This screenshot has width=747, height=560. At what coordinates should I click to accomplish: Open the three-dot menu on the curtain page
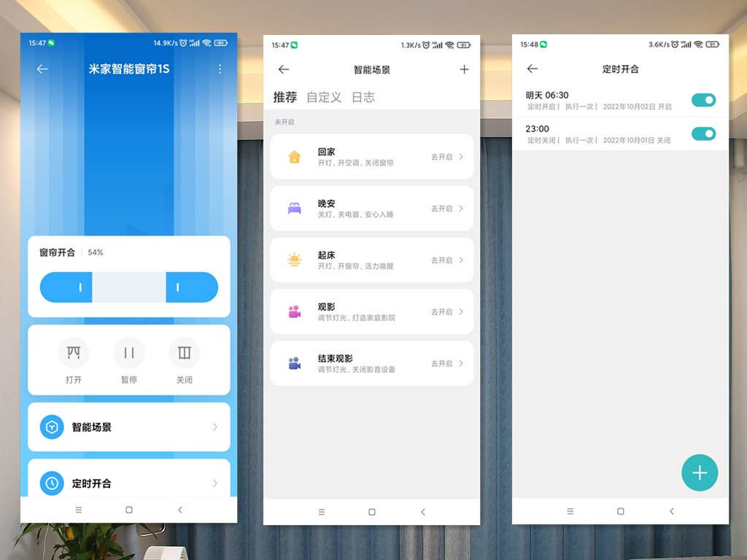(220, 69)
